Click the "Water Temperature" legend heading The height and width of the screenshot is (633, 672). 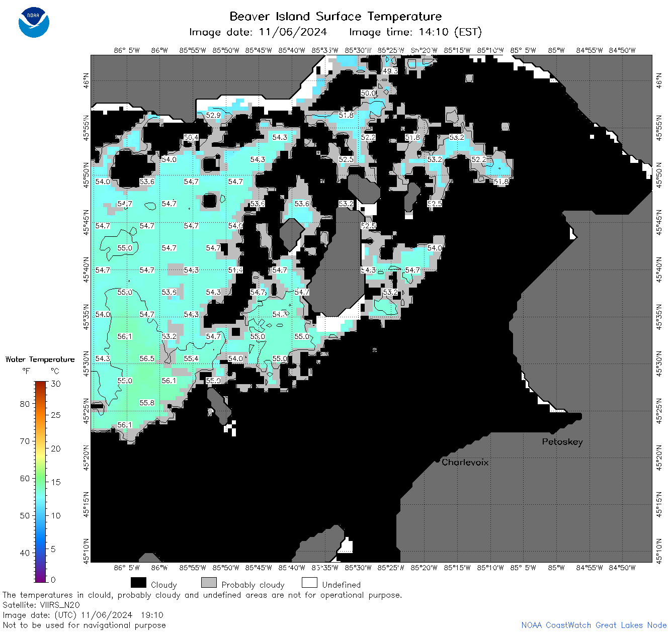pos(40,359)
